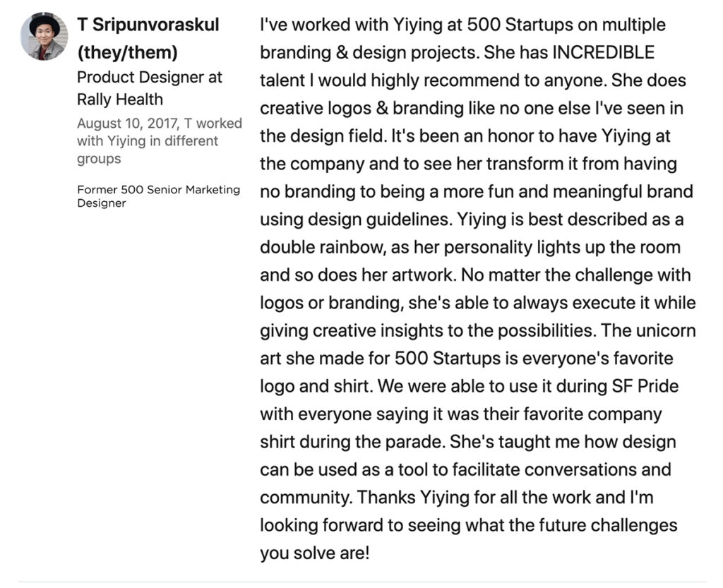Click the phrase 'design guidelines'
This screenshot has width=723, height=588.
tap(378, 220)
